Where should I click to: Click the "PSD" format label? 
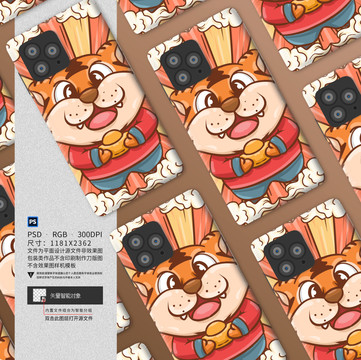pos(35,235)
